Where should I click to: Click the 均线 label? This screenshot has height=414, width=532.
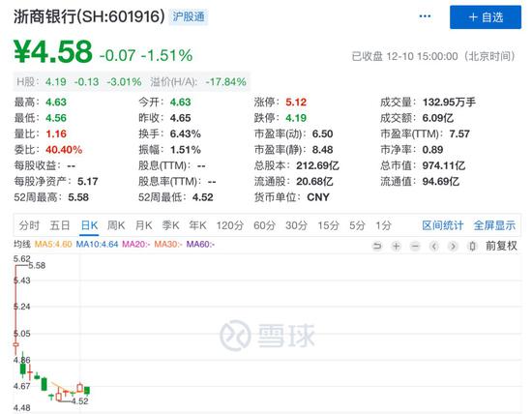22,244
